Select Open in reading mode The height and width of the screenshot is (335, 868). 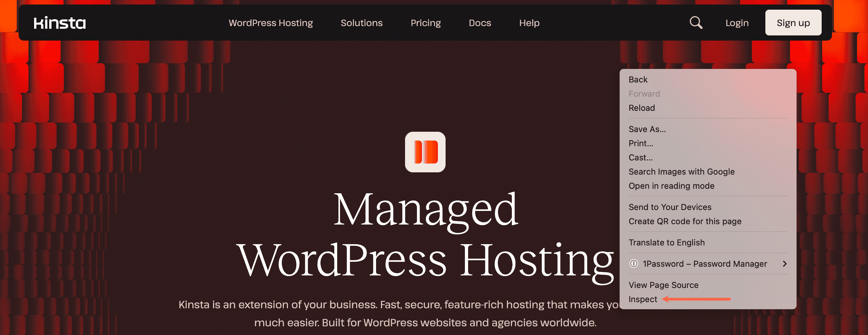[671, 186]
